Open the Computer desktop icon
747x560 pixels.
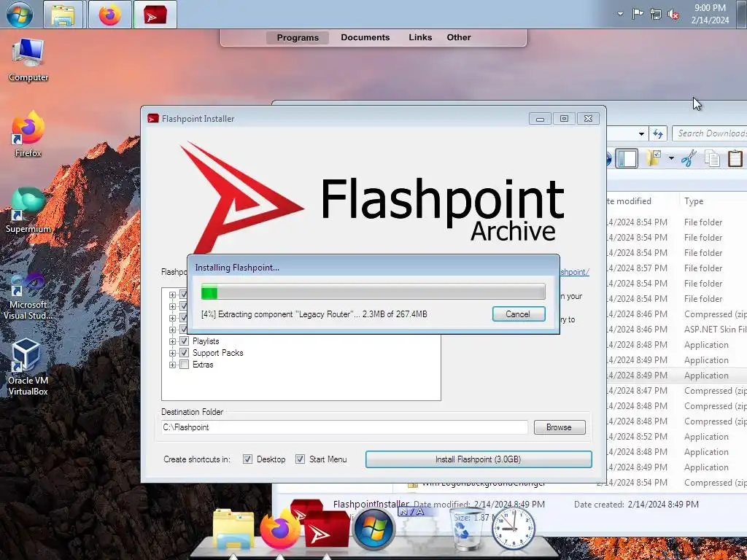28,61
